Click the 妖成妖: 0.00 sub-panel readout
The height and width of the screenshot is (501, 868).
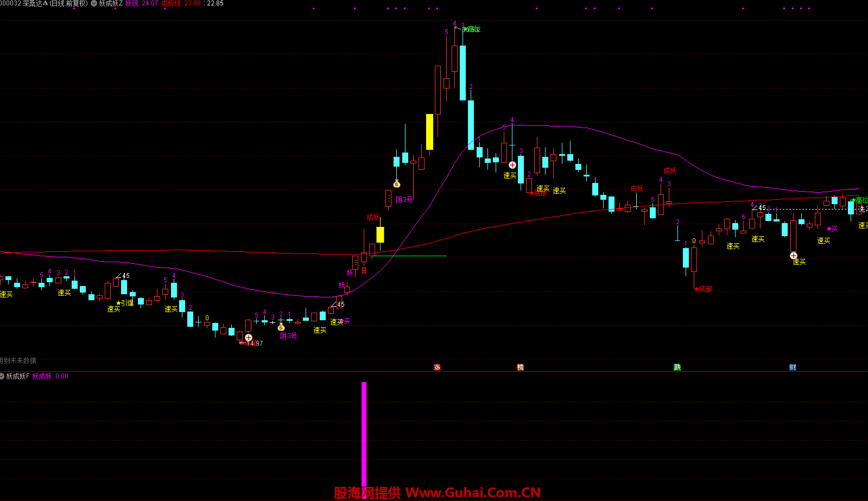(50, 376)
